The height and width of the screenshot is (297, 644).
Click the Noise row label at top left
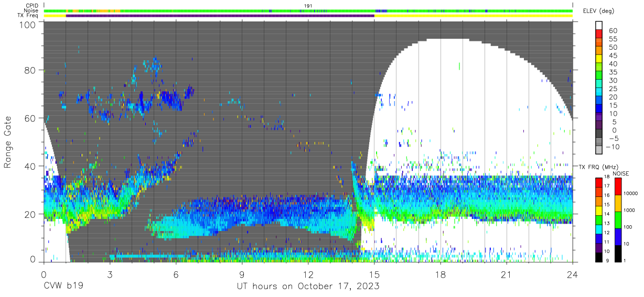tap(31, 10)
